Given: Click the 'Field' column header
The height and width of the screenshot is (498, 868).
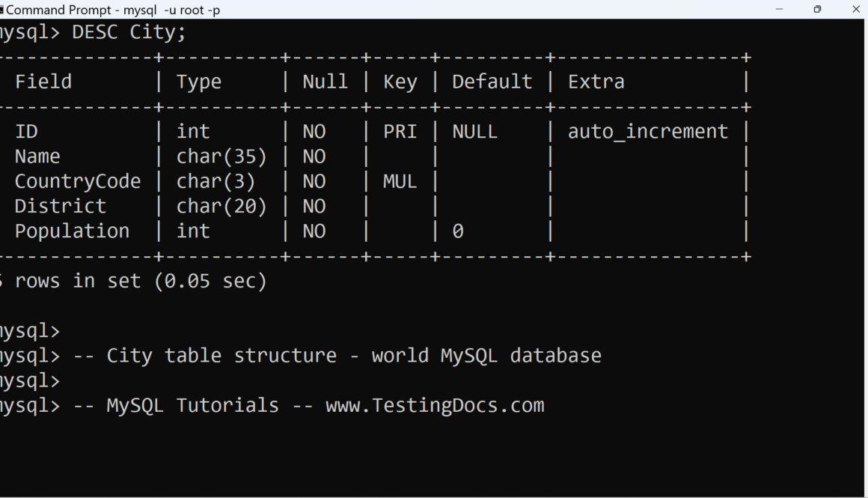Looking at the screenshot, I should 43,82.
